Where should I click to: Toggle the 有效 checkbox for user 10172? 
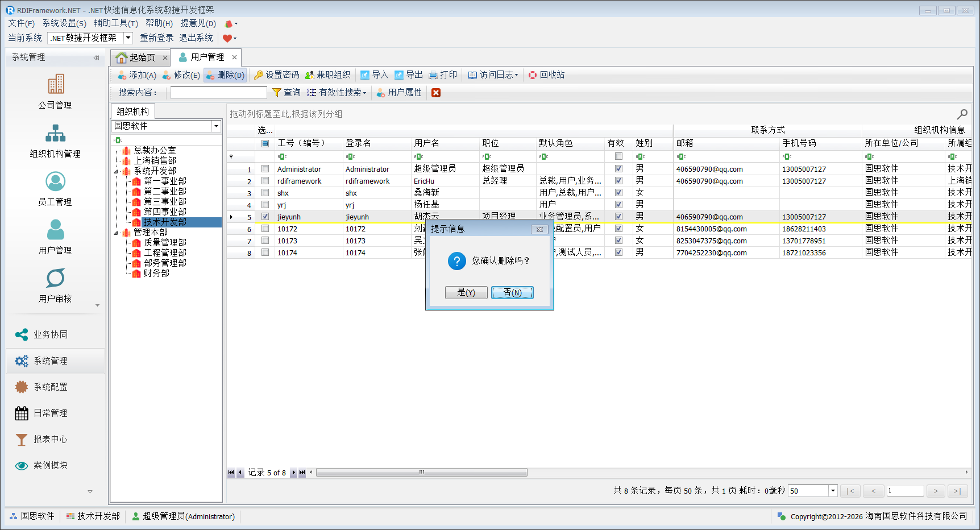618,229
